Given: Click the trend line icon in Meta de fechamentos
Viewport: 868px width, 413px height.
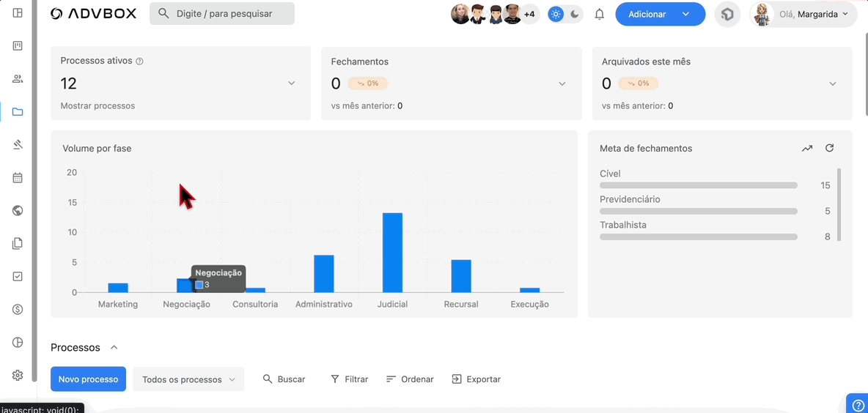Looking at the screenshot, I should 807,148.
